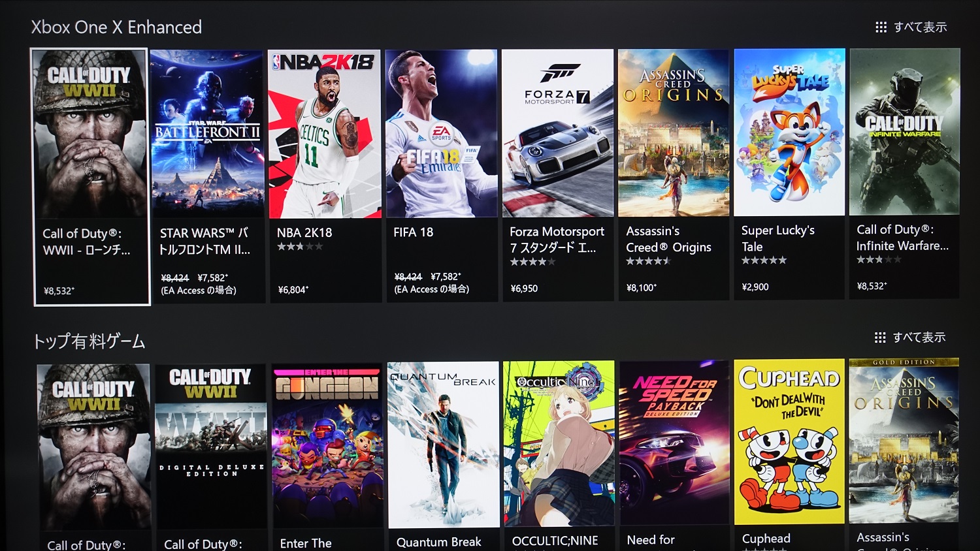Select the Call of Duty WWII Digital Deluxe Edition cover
This screenshot has width=980, height=551.
tap(210, 446)
